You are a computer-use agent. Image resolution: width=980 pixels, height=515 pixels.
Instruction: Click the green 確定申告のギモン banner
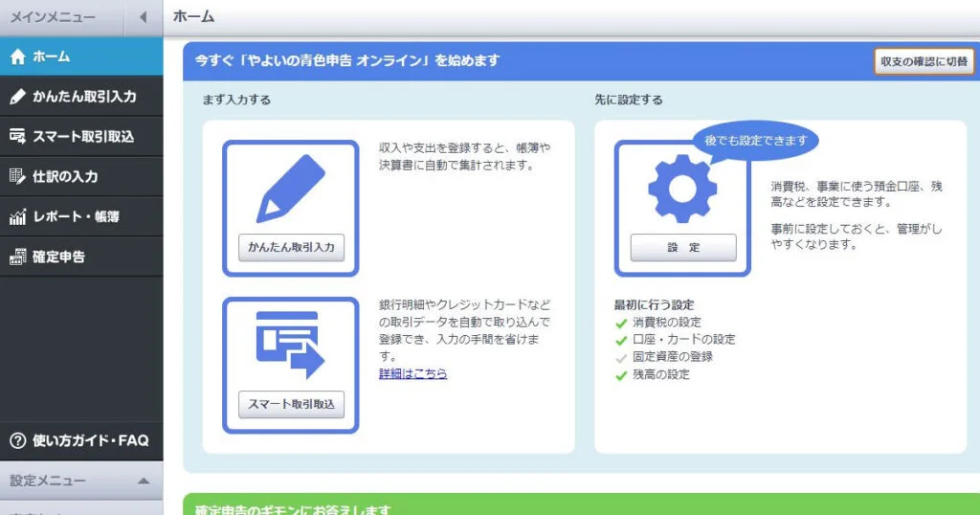581,504
